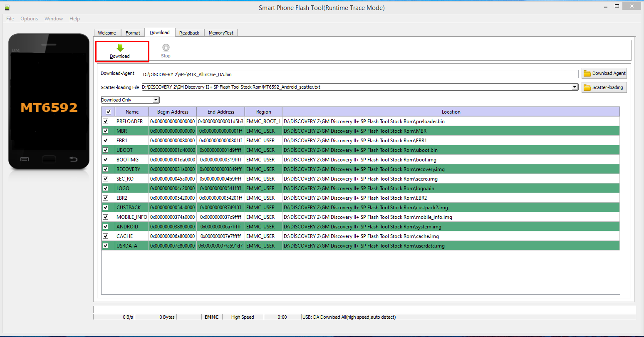Expand the Scatter-loading File path dropdown
644x337 pixels.
point(575,87)
